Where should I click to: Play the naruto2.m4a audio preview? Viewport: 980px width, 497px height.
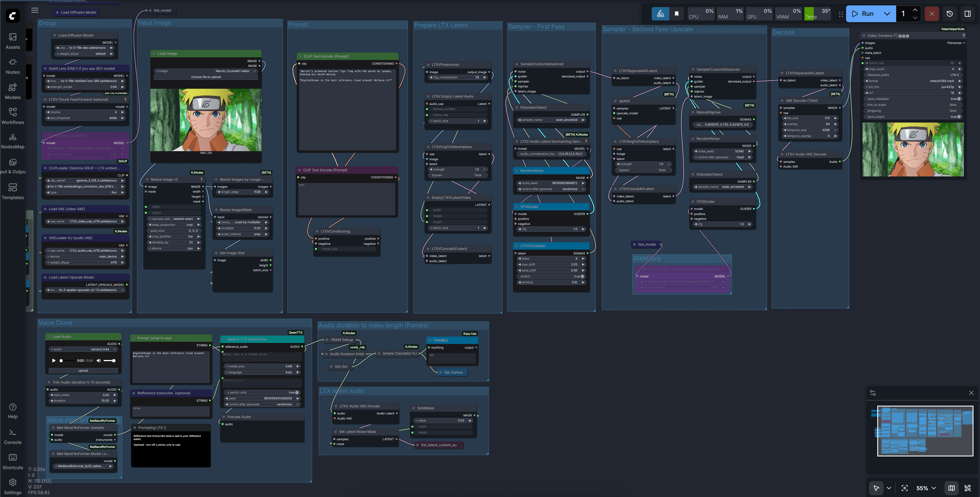tap(54, 361)
